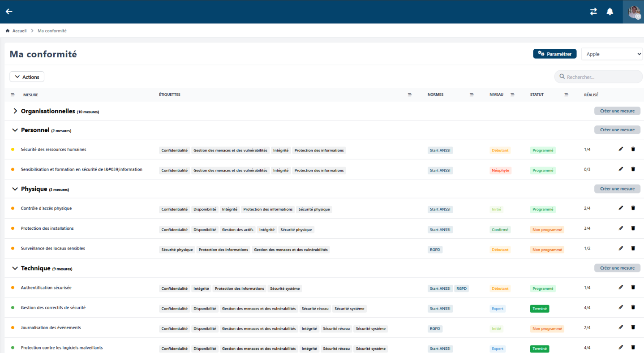Collapse the Personnel section
The width and height of the screenshot is (644, 353).
tap(15, 130)
